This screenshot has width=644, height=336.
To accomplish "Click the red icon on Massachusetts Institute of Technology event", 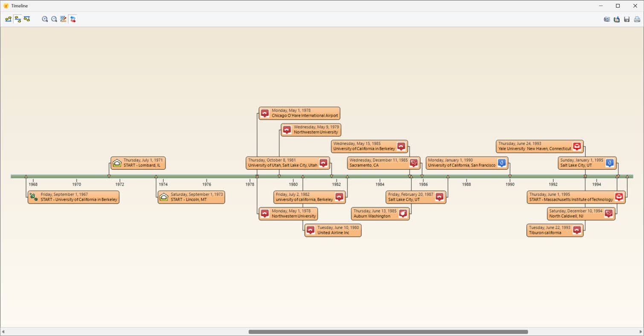I will point(619,197).
